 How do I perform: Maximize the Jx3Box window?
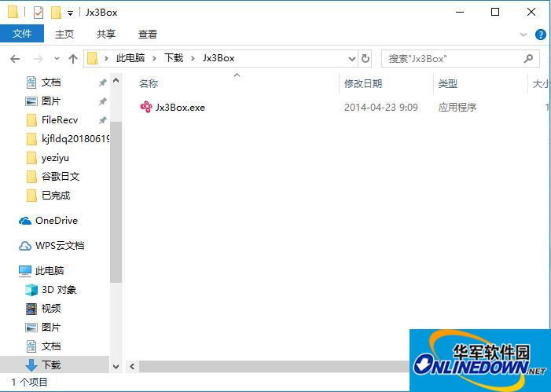click(494, 13)
